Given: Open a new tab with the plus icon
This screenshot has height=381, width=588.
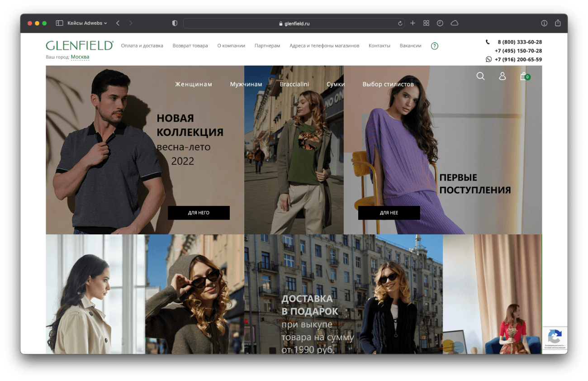Looking at the screenshot, I should coord(413,23).
